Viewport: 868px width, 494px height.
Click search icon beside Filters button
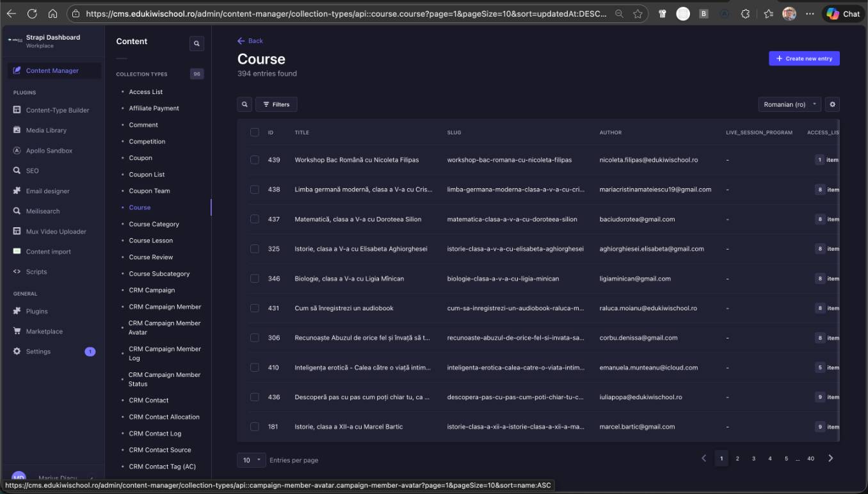(x=245, y=104)
